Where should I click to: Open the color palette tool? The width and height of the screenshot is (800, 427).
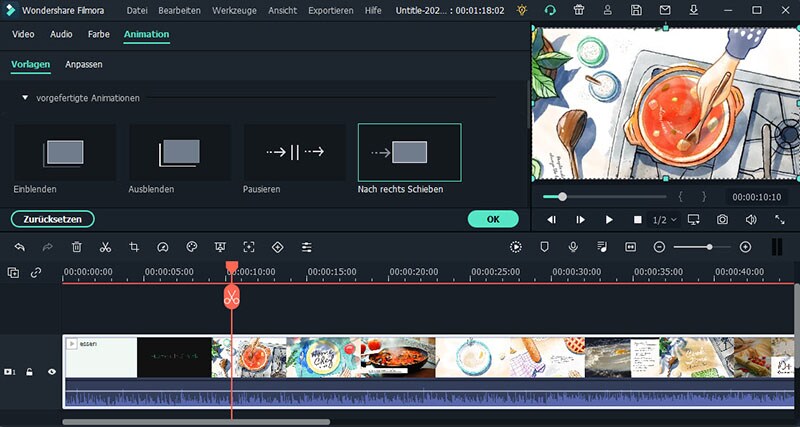click(x=192, y=247)
